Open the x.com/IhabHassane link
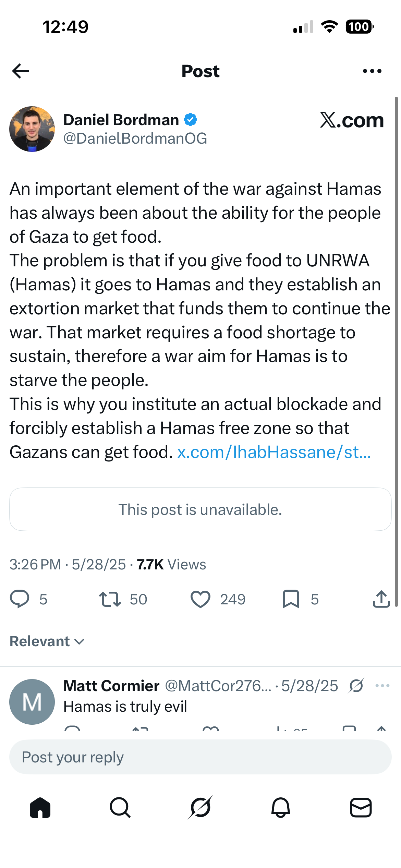This screenshot has height=868, width=401. tap(274, 452)
